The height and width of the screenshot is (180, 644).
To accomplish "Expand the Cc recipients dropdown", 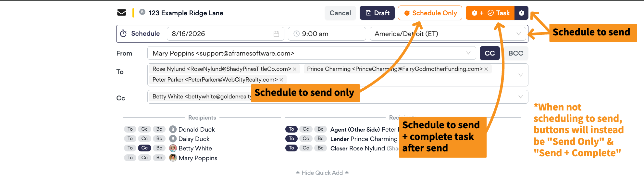I will (x=520, y=97).
